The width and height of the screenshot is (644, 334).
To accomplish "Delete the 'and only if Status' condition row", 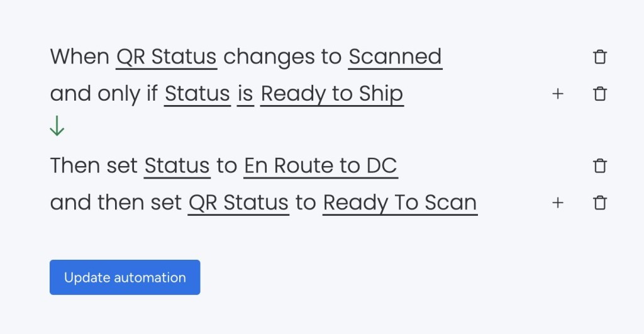I will coord(600,94).
